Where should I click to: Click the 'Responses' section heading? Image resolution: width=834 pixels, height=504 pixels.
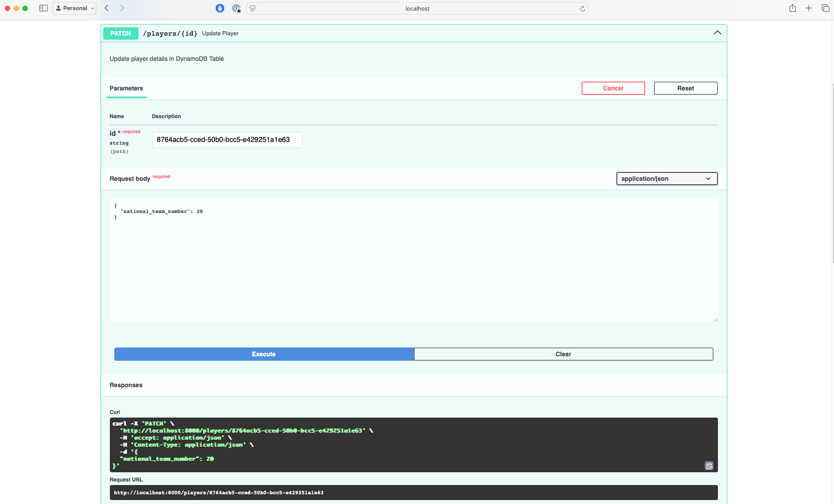point(126,385)
